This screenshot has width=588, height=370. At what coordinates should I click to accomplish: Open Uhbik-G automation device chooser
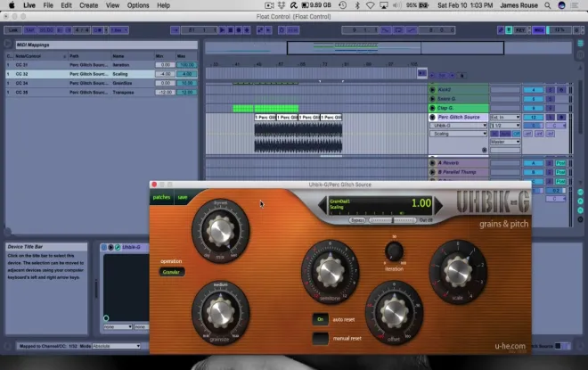point(458,126)
